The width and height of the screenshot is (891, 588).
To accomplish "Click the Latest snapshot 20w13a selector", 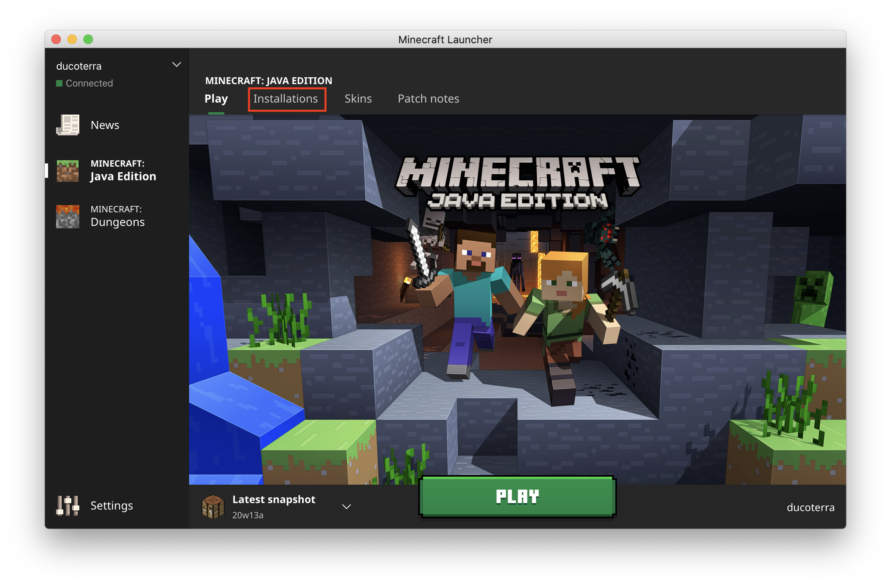I will pyautogui.click(x=274, y=507).
